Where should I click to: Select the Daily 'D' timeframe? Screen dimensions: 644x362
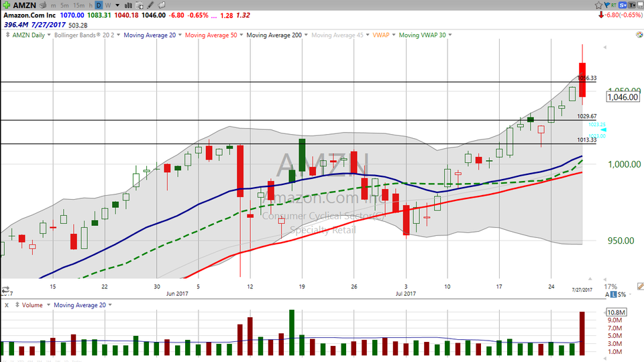click(99, 5)
